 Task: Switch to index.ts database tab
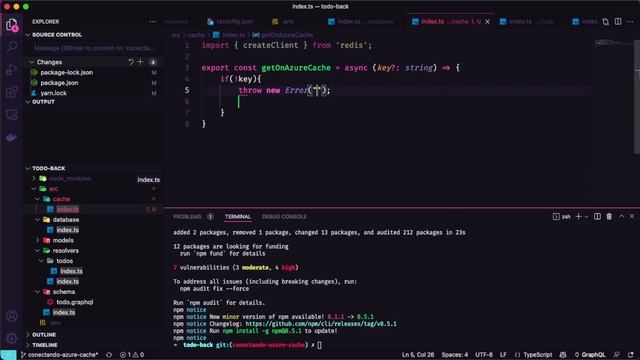[361, 22]
